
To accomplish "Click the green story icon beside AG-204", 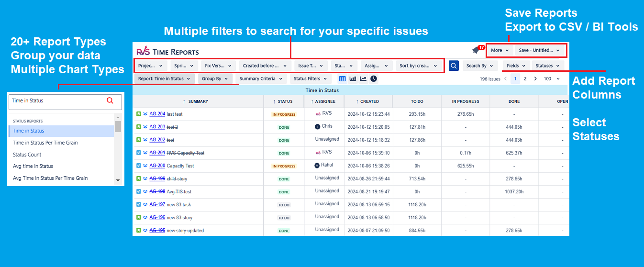I will 138,114.
